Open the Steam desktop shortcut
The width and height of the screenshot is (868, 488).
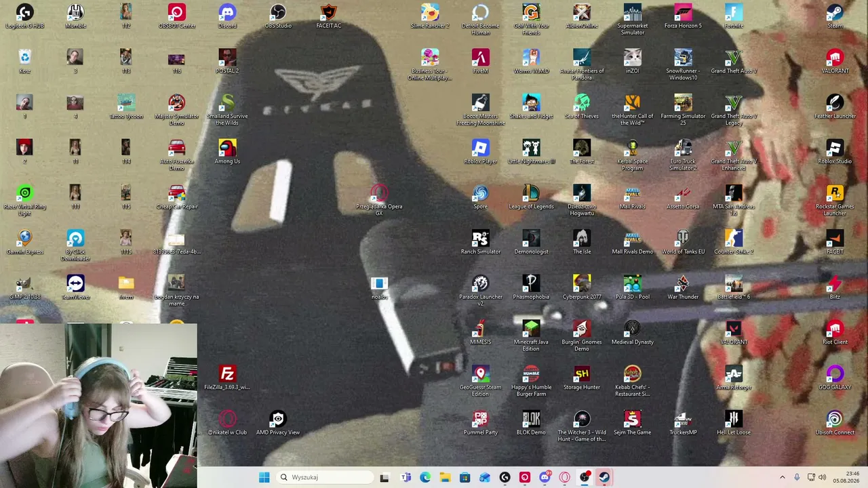click(x=835, y=16)
